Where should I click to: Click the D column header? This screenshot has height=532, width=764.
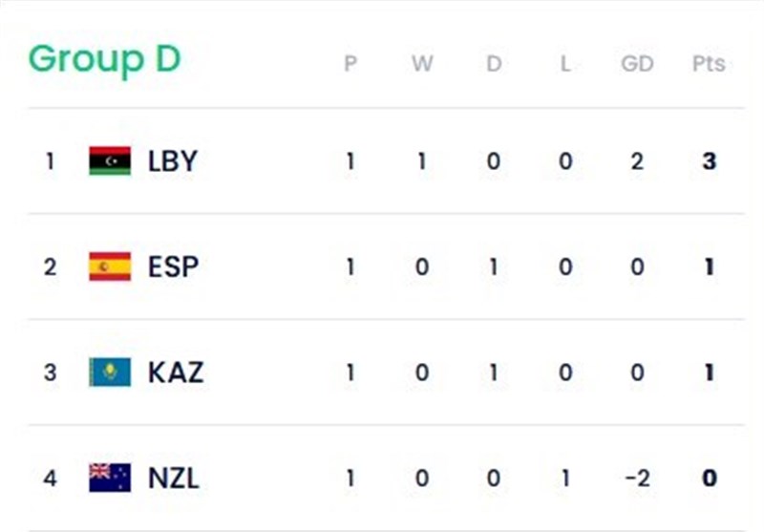coord(494,64)
